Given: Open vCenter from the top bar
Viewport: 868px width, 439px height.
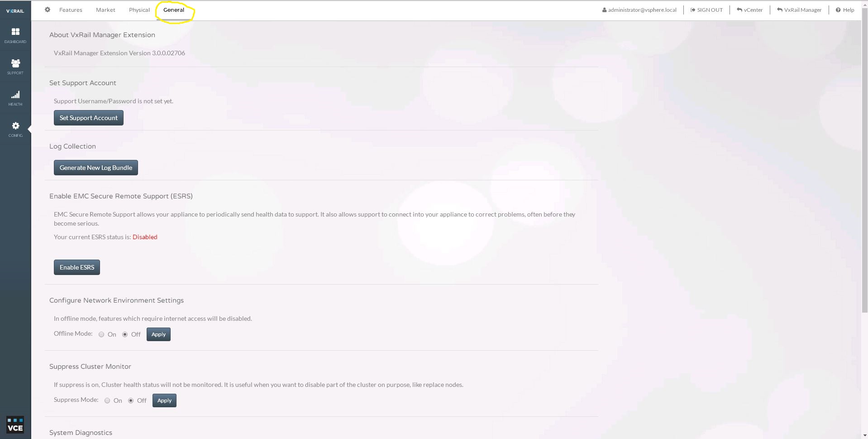Looking at the screenshot, I should coord(749,10).
